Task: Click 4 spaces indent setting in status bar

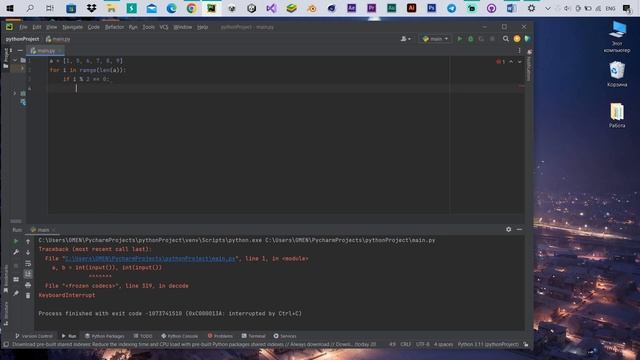Action: point(443,344)
